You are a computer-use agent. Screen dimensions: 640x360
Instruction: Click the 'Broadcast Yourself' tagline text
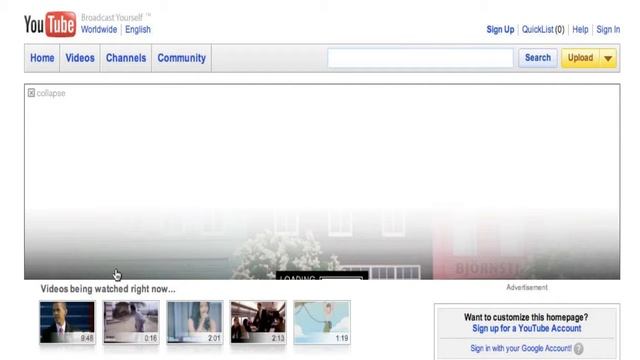click(x=112, y=18)
